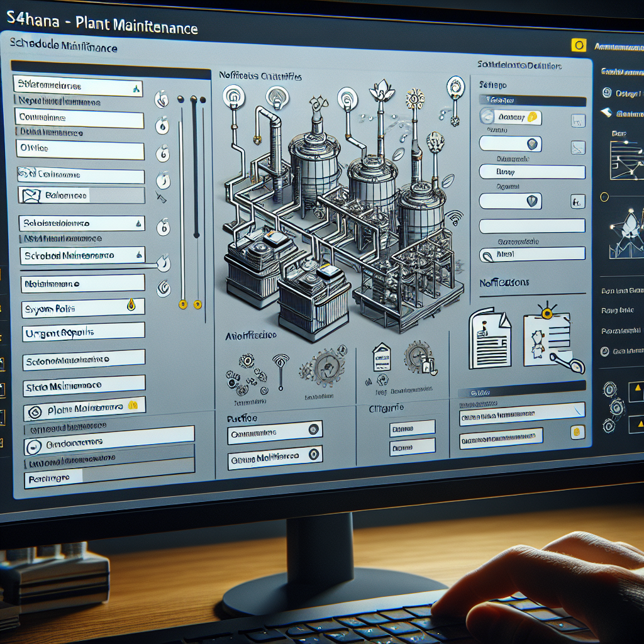Click the envelope icon in left list
Viewport: 644px width, 644px height.
click(30, 196)
